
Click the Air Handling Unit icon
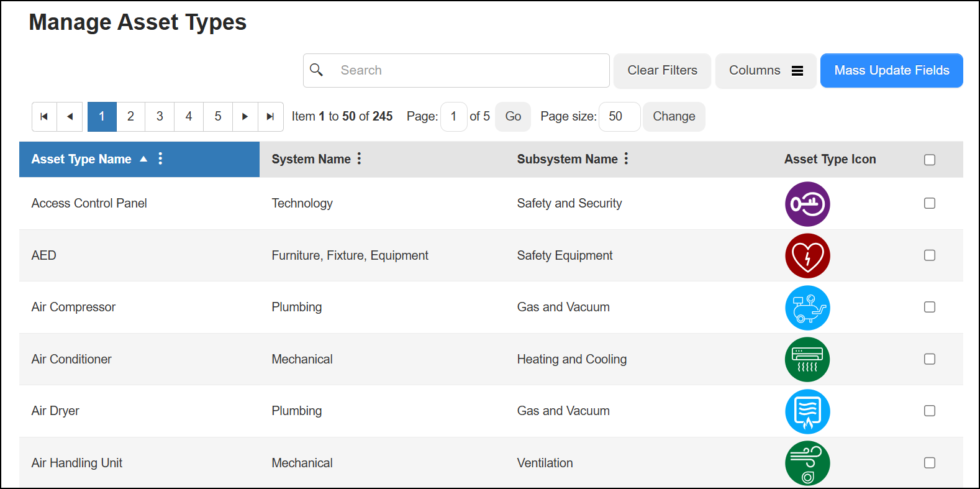pyautogui.click(x=807, y=464)
